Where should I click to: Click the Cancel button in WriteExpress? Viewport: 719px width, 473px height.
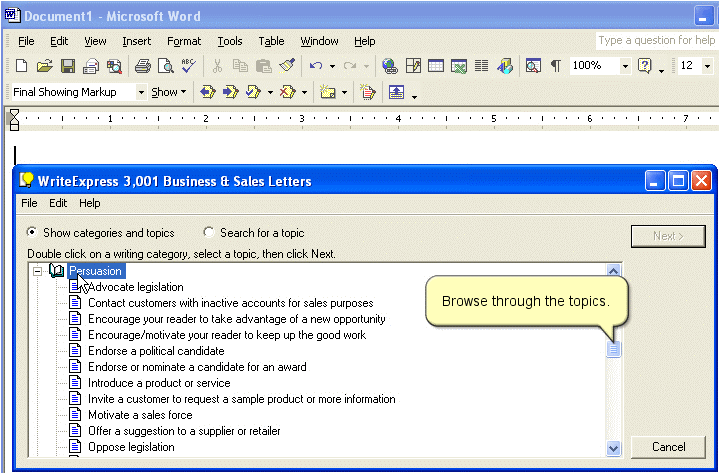click(x=668, y=447)
